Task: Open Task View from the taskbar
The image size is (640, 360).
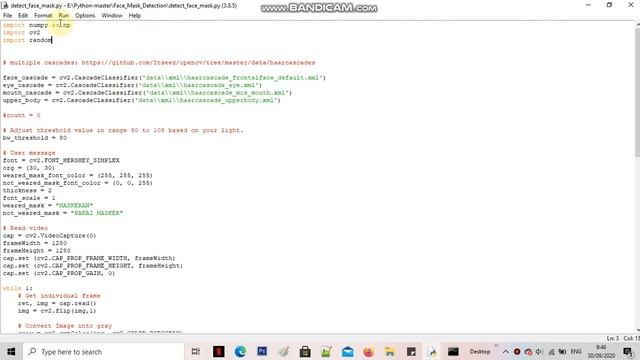Action: click(196, 351)
